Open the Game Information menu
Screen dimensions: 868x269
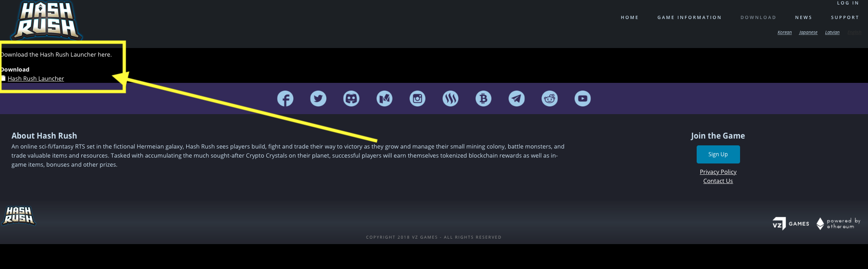689,18
